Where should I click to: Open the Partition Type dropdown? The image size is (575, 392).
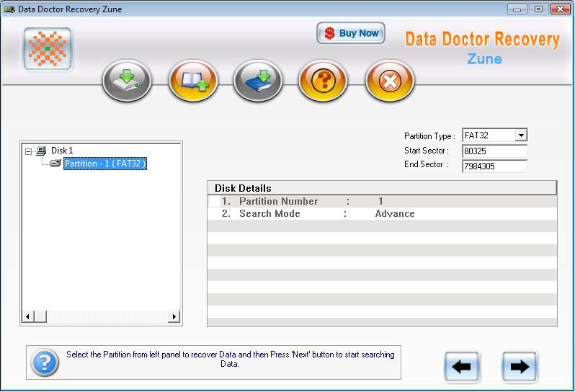[521, 135]
